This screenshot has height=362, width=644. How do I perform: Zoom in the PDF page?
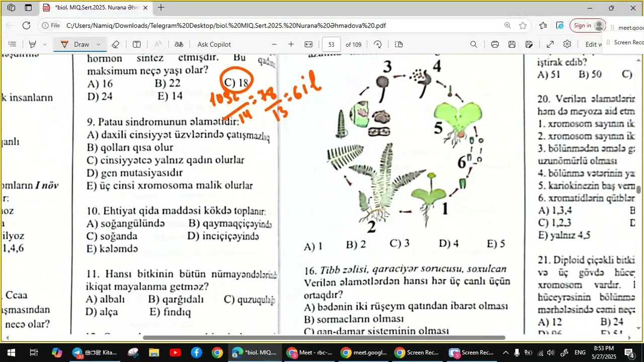pyautogui.click(x=291, y=44)
